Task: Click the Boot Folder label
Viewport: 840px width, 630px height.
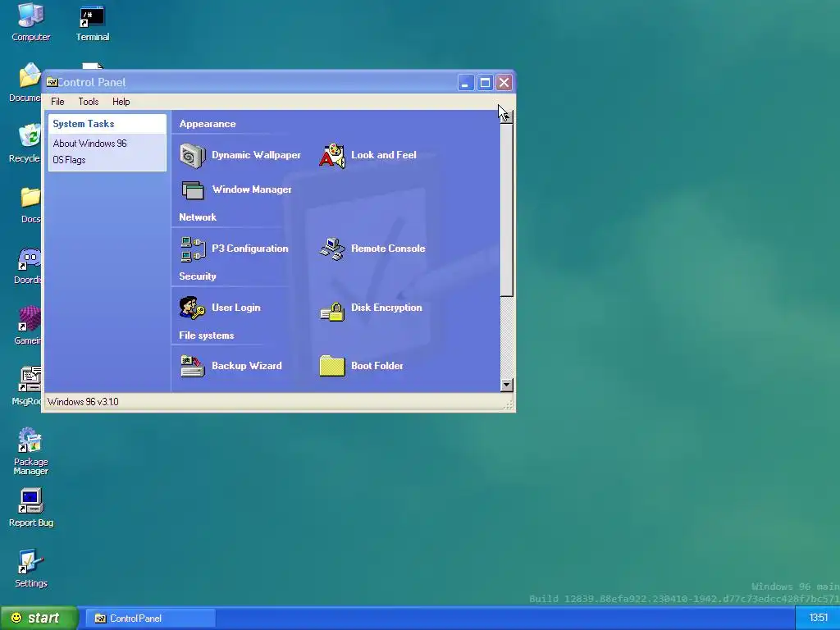Action: [x=377, y=366]
